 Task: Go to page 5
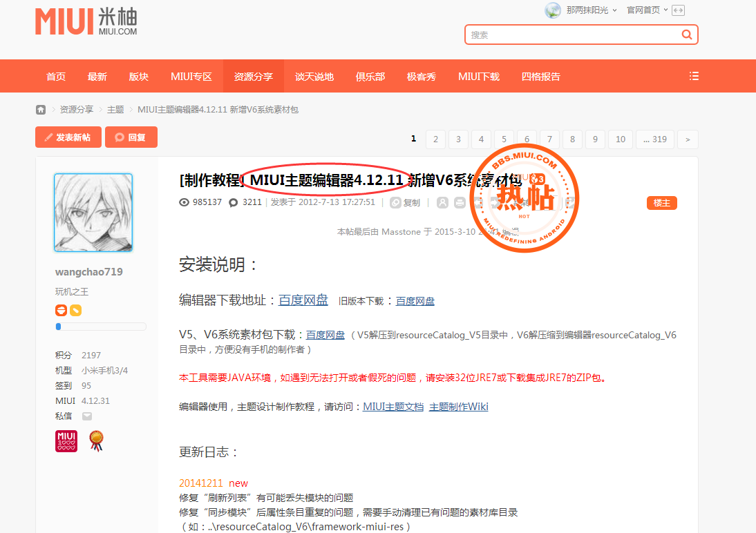click(504, 139)
